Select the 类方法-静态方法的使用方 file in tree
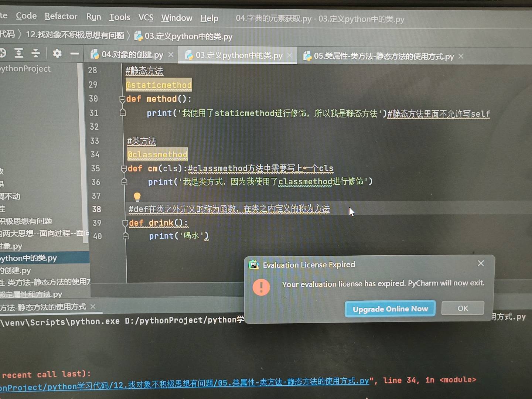Screen dimensions: 532x399 (x=45, y=282)
